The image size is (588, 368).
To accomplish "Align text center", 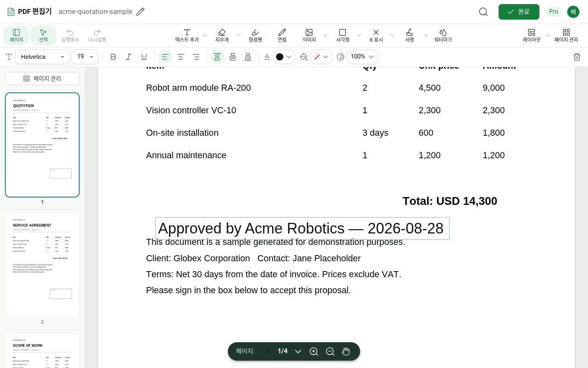I will [180, 57].
